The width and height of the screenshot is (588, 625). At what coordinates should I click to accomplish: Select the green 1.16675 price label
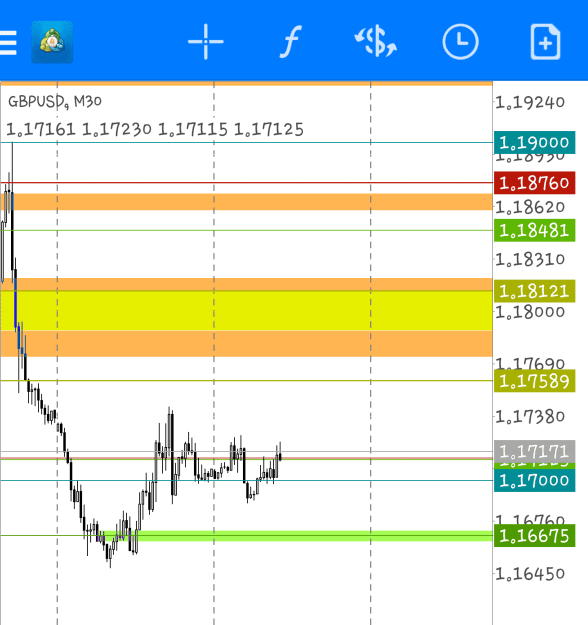(x=534, y=536)
